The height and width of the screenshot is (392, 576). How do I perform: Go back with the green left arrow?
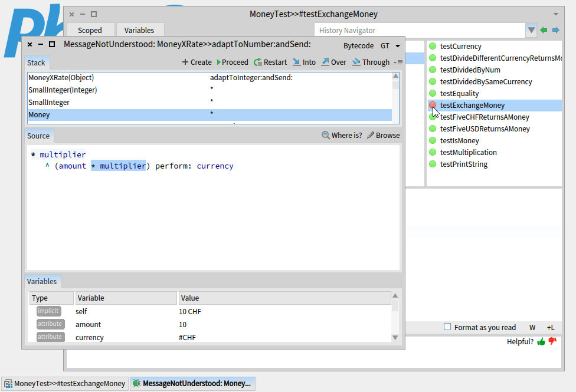point(544,30)
